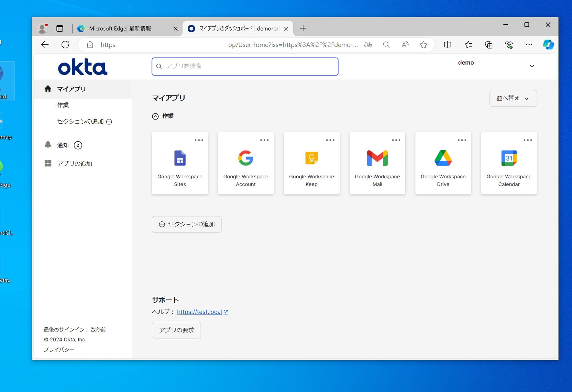This screenshot has height=392, width=572.
Task: Click the okta logo
Action: coord(83,67)
